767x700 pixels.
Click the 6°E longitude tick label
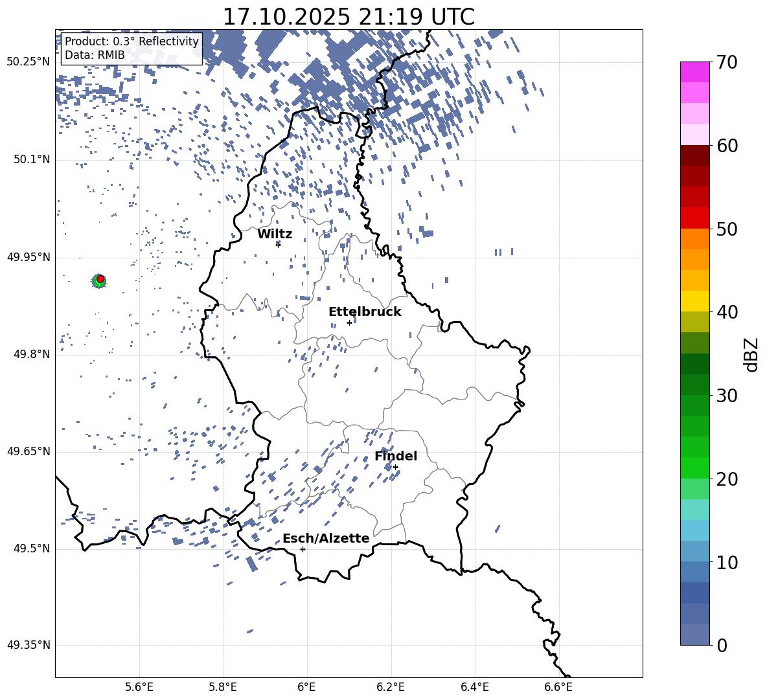306,688
